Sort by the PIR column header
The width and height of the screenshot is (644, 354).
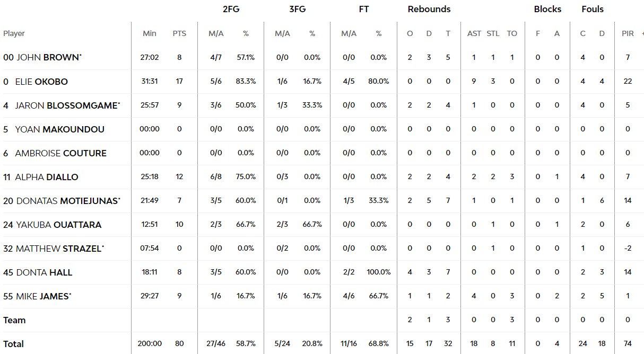pyautogui.click(x=628, y=33)
